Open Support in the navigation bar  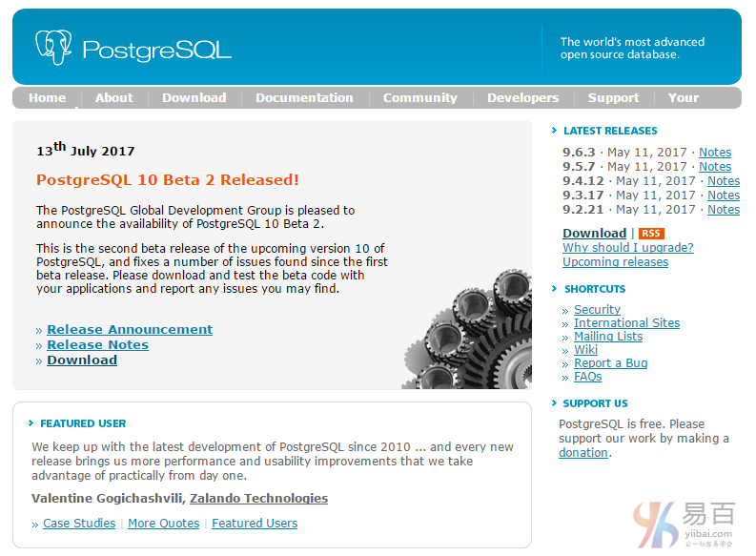[x=614, y=98]
